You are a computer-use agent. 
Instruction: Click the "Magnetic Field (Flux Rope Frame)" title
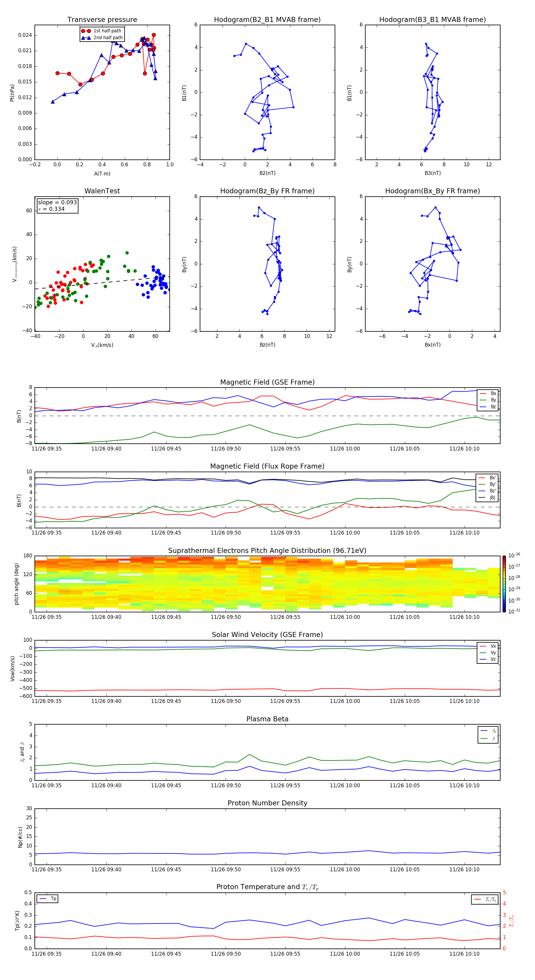coord(267,467)
